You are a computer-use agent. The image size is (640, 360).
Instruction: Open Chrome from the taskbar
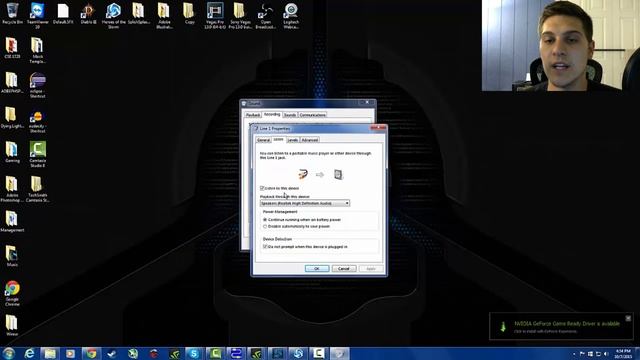click(91, 353)
